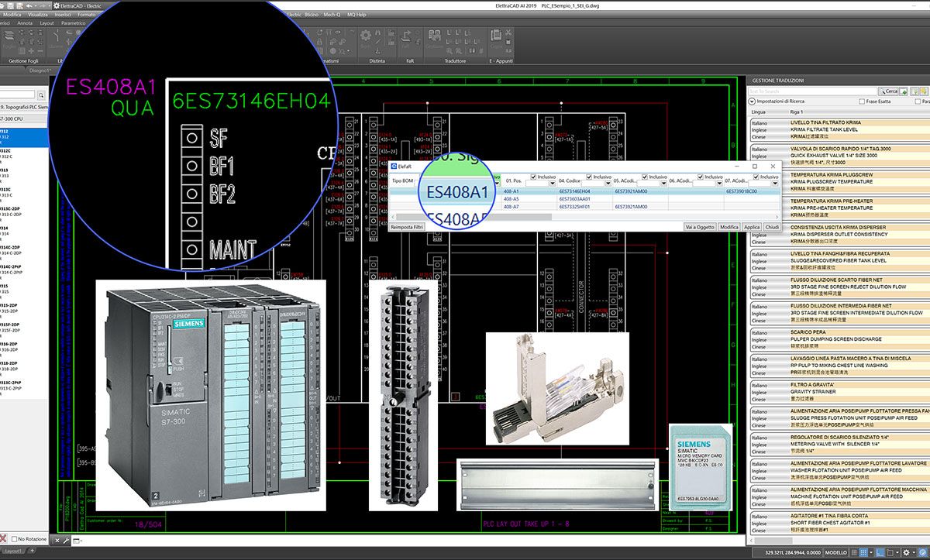Click the MODELLO status bar button
The height and width of the screenshot is (560, 930).
point(835,553)
